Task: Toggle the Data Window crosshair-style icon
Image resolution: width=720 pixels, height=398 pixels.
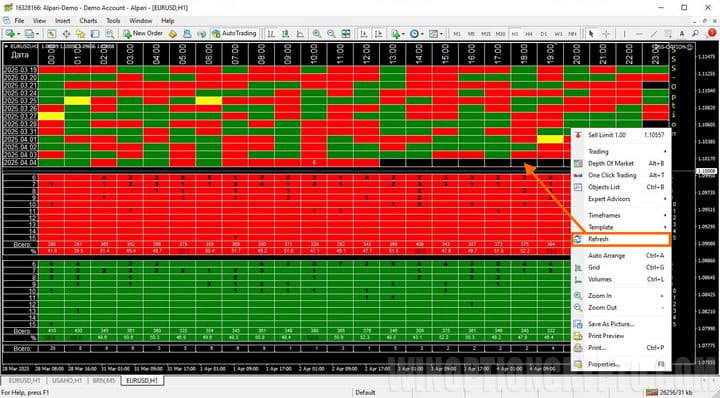Action: pos(66,34)
